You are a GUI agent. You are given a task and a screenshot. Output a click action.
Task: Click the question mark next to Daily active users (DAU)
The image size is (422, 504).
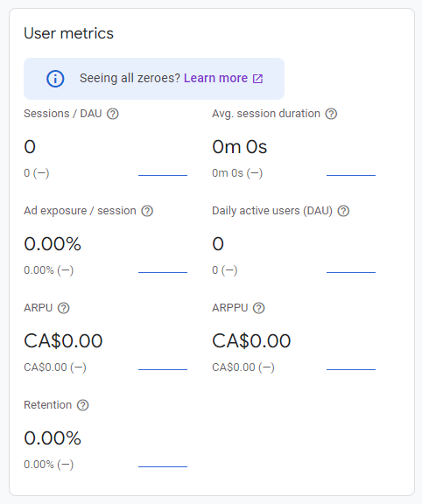coord(343,211)
